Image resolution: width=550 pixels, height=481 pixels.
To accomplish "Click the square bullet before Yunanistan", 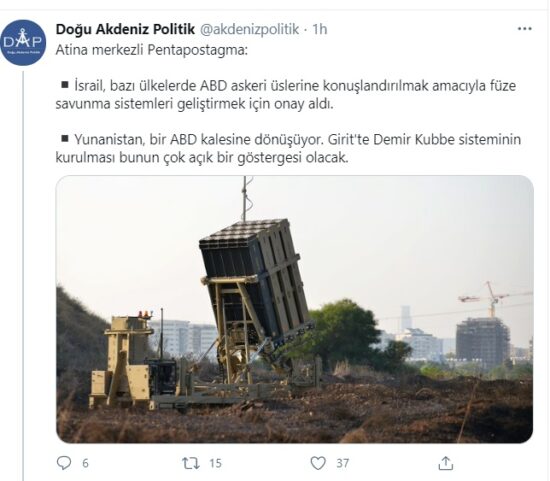I will pos(65,138).
